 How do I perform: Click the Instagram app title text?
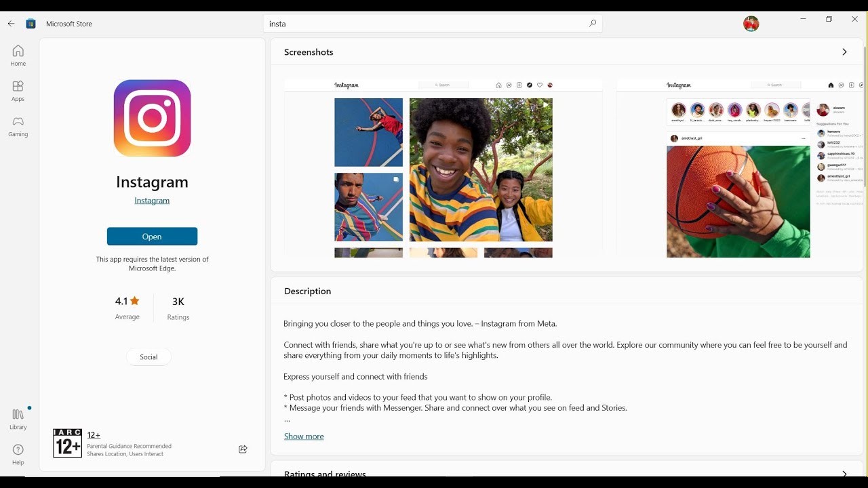click(152, 182)
